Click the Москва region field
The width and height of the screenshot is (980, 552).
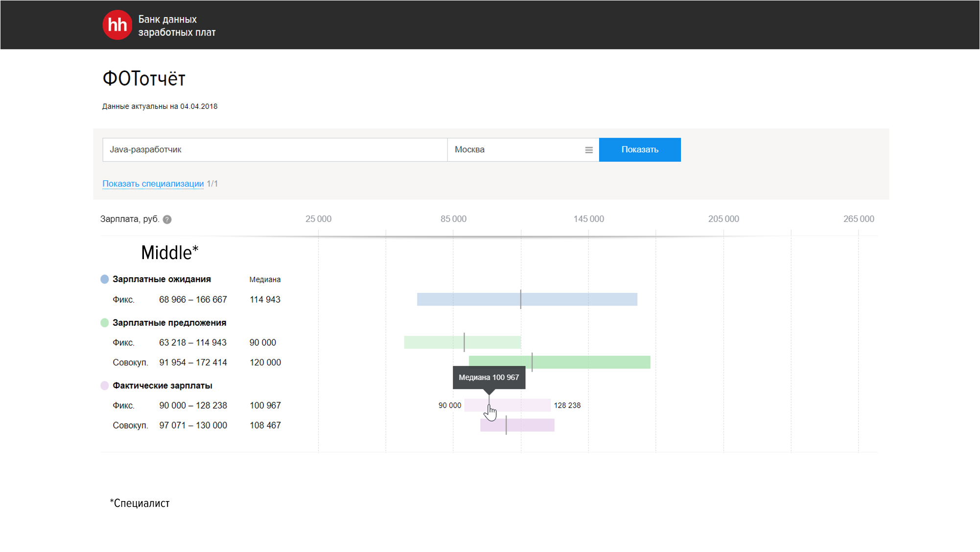514,150
